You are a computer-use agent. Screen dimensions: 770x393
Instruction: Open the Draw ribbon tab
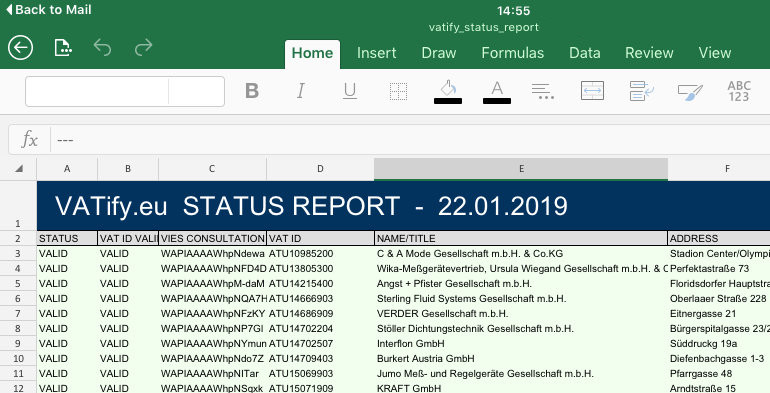(439, 53)
